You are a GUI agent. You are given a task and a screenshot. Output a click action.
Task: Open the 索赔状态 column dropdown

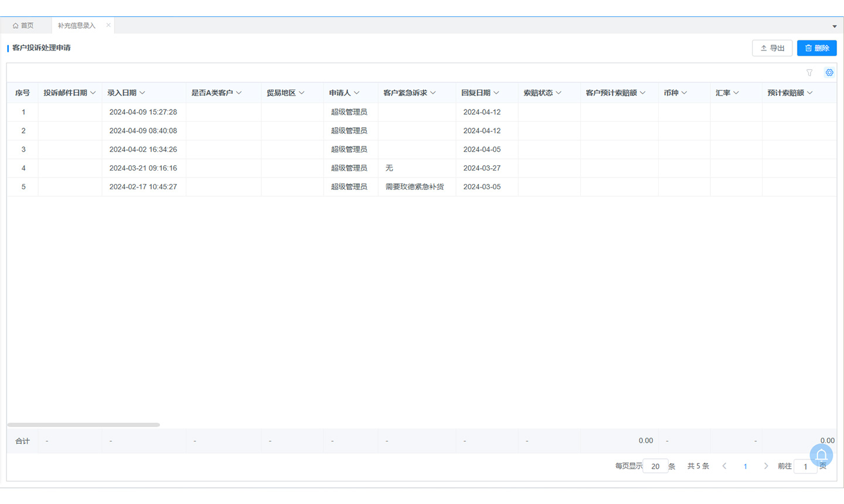pyautogui.click(x=559, y=93)
